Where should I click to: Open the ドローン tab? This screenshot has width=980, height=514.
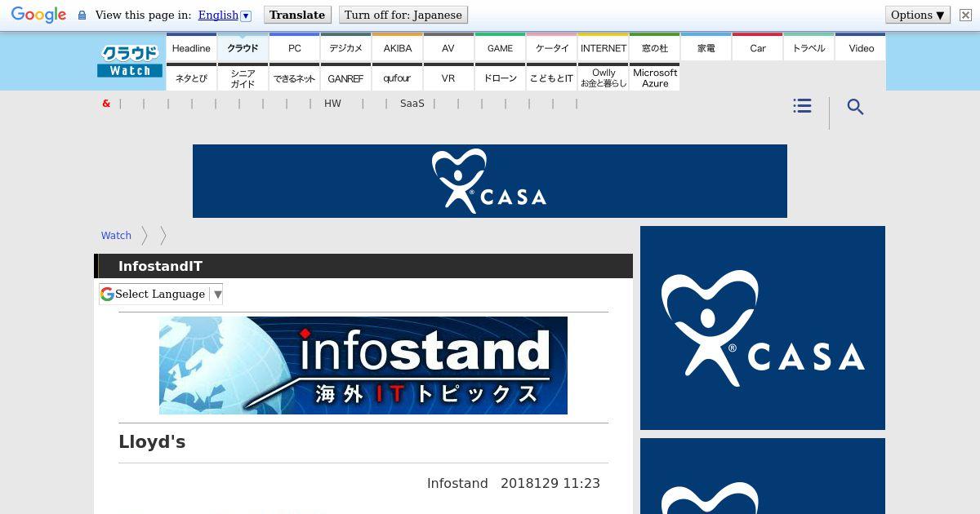coord(500,78)
